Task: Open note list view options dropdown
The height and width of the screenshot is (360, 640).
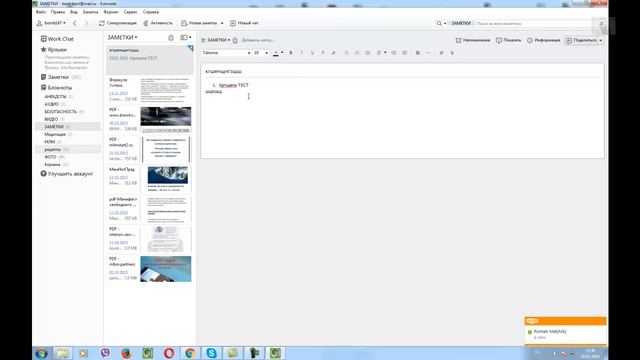Action: (x=186, y=38)
